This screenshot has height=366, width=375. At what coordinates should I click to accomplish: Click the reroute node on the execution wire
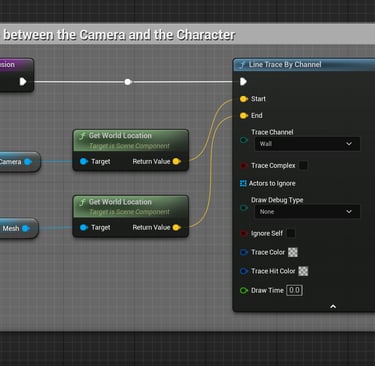(128, 82)
